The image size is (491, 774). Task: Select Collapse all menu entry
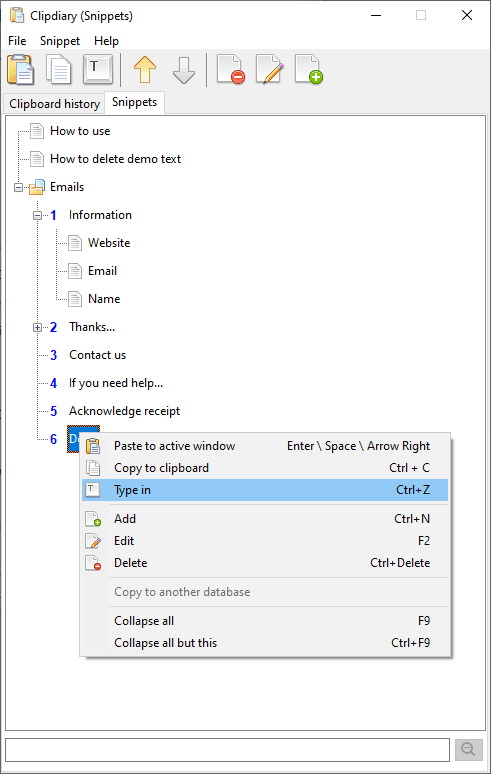point(265,621)
